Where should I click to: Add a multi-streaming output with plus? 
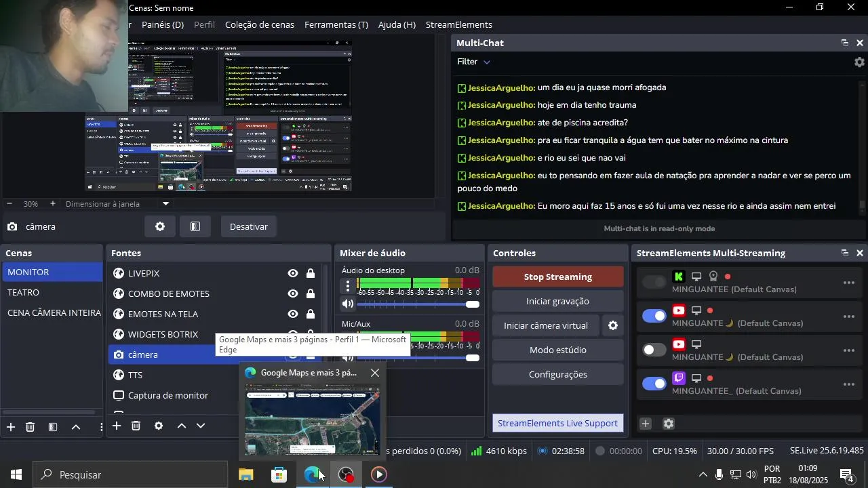[x=646, y=424]
